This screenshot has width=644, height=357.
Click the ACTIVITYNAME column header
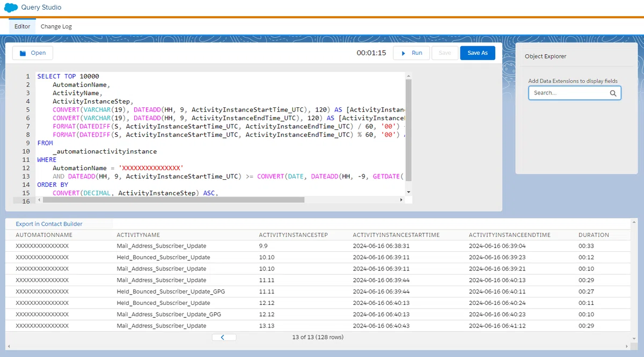138,235
